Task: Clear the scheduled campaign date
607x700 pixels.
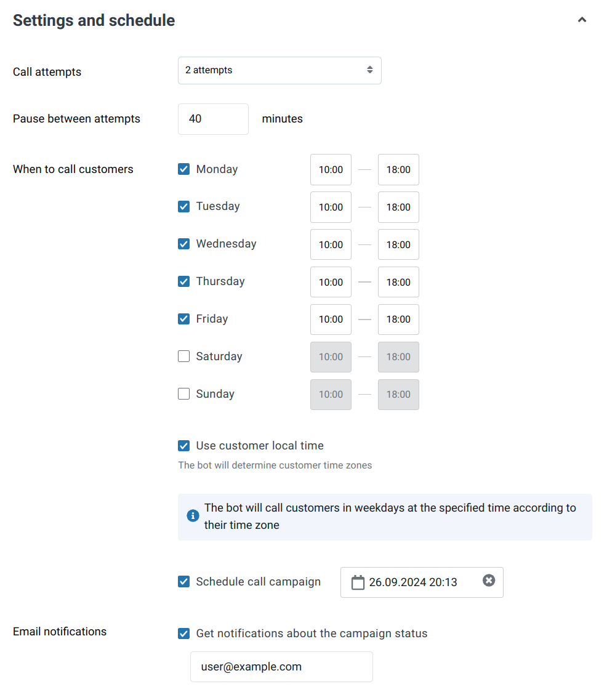Action: [x=489, y=581]
